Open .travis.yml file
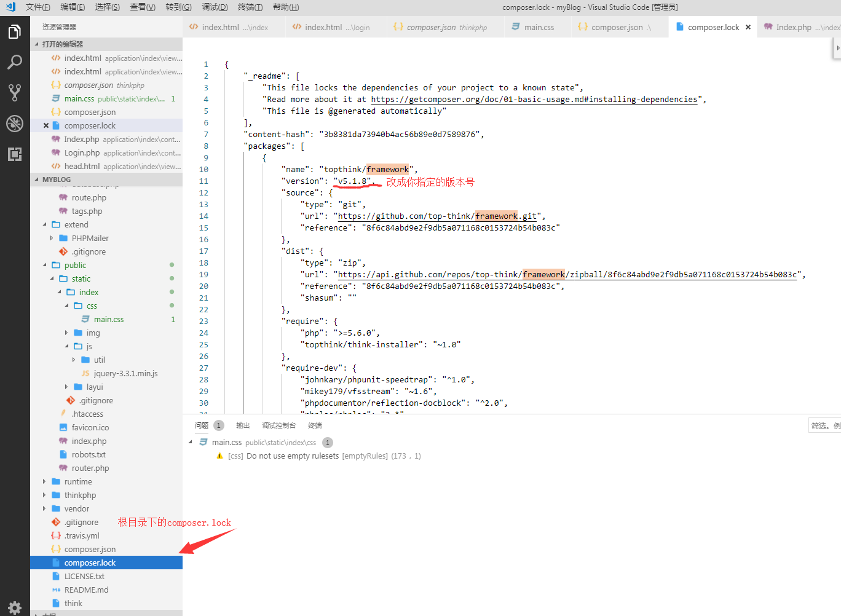Image resolution: width=841 pixels, height=616 pixels. 106,535
